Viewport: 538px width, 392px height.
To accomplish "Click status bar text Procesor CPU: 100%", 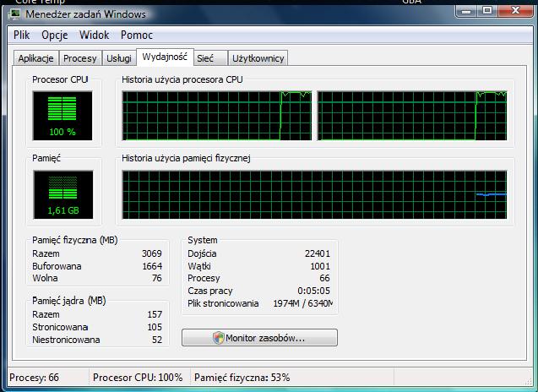I will [138, 378].
